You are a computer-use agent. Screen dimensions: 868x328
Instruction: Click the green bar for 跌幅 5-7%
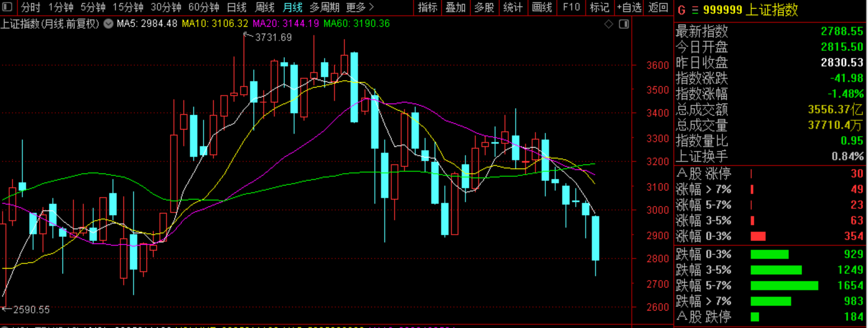[784, 286]
